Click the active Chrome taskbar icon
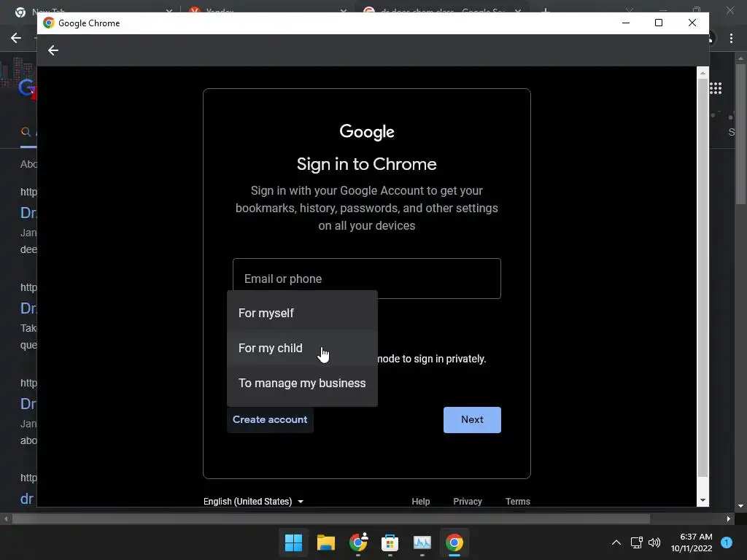747x560 pixels. click(x=454, y=542)
